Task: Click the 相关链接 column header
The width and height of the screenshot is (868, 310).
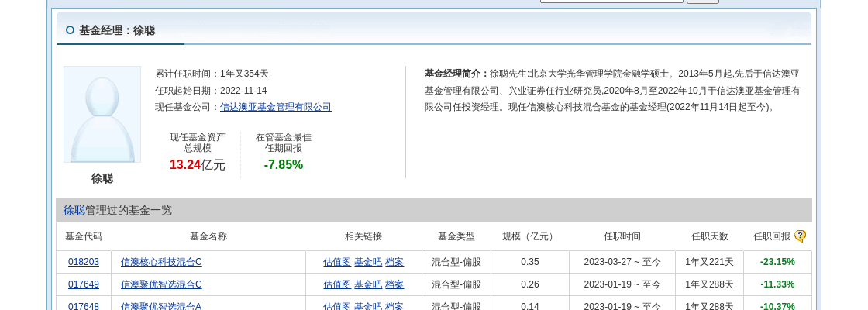Action: pyautogui.click(x=363, y=236)
